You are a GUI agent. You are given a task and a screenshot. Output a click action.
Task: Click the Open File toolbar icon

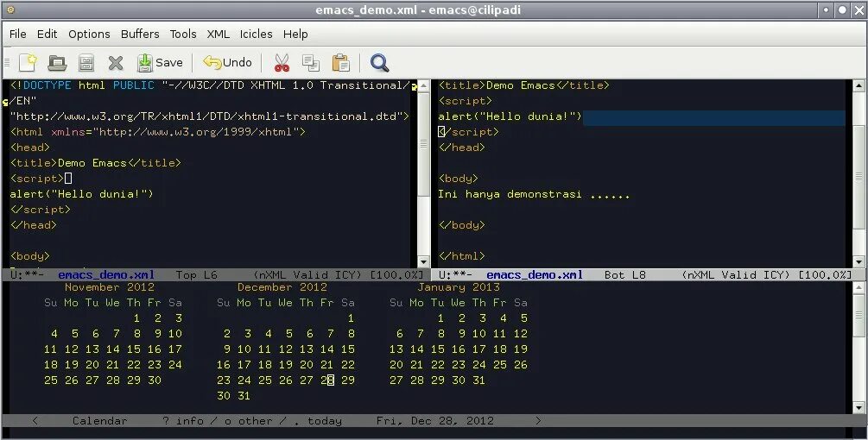click(57, 62)
